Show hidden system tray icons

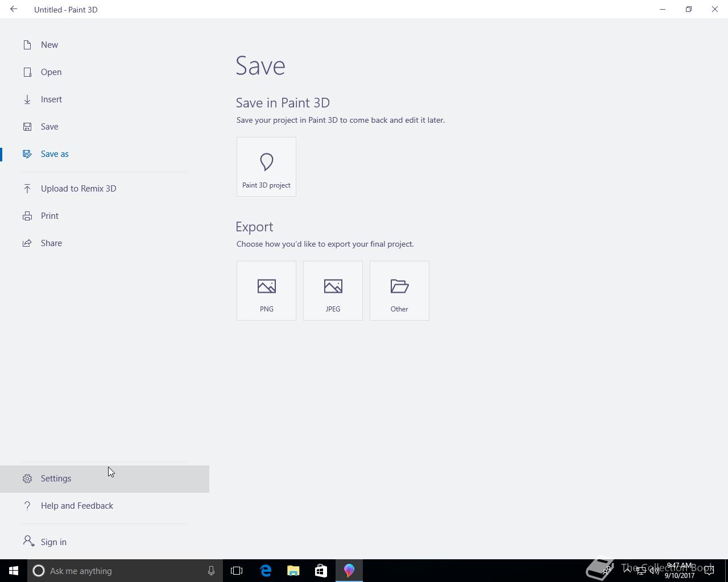pyautogui.click(x=627, y=571)
